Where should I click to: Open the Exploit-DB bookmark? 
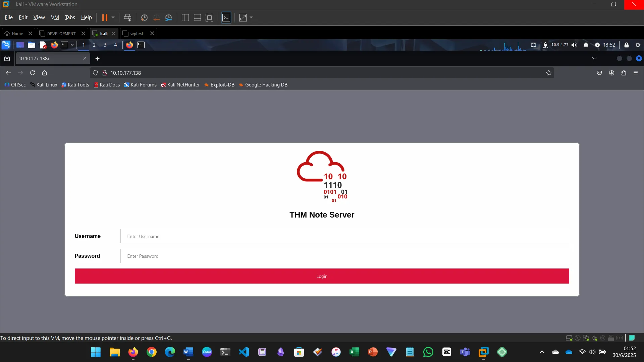coord(219,85)
